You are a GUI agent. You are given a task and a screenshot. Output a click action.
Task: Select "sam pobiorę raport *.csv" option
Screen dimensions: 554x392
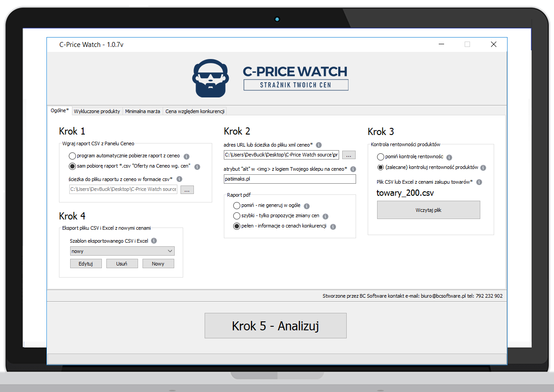click(72, 166)
